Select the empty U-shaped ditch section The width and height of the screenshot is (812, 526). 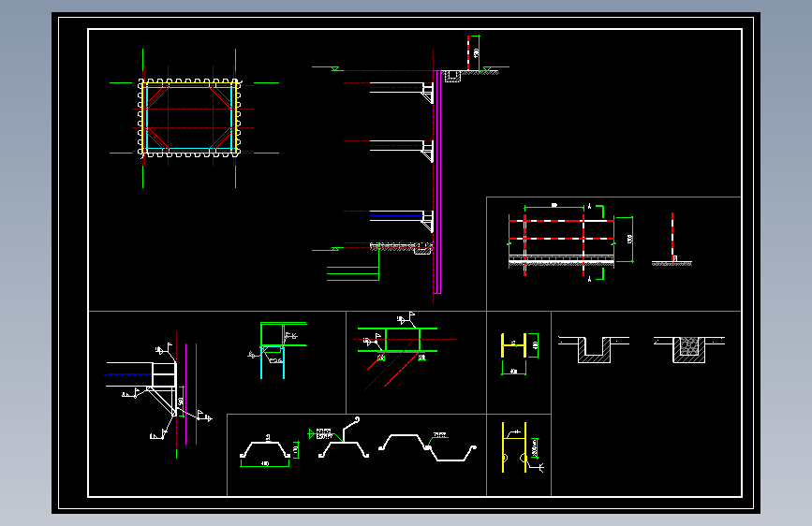click(594, 349)
